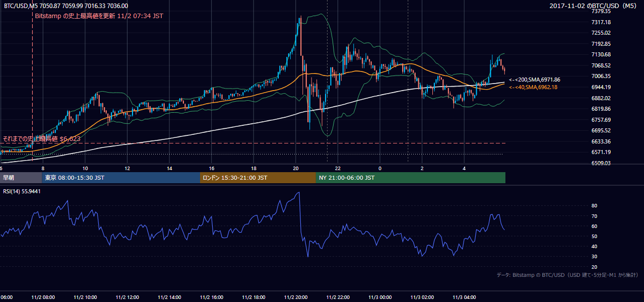Click the 11/3 02:00 time axis label
The width and height of the screenshot is (644, 302).
tap(422, 297)
